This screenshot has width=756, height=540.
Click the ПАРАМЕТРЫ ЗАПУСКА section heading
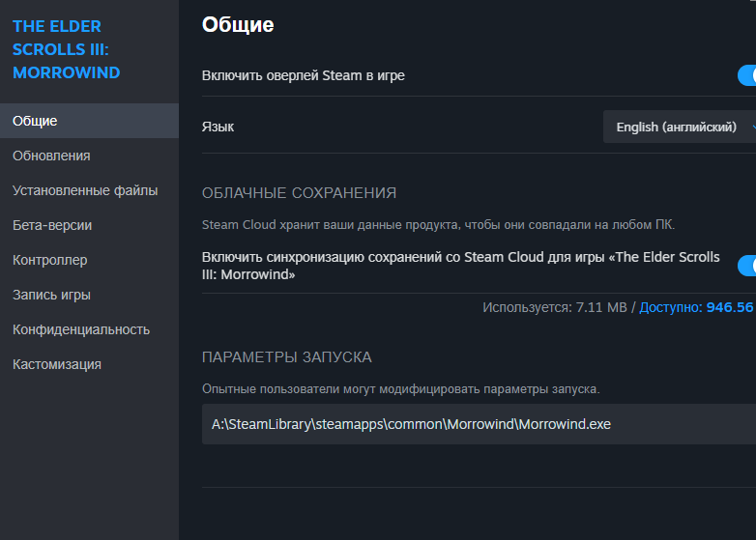click(287, 357)
